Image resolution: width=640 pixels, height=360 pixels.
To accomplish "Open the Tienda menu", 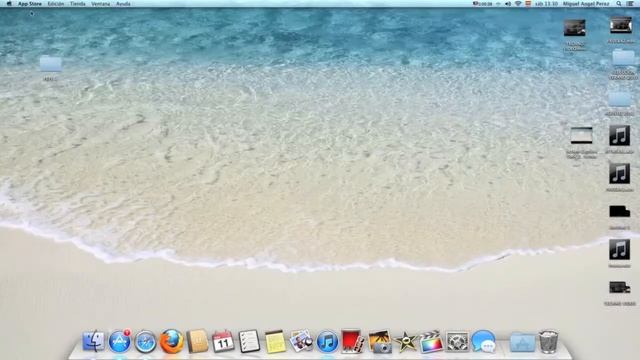I will point(78,4).
